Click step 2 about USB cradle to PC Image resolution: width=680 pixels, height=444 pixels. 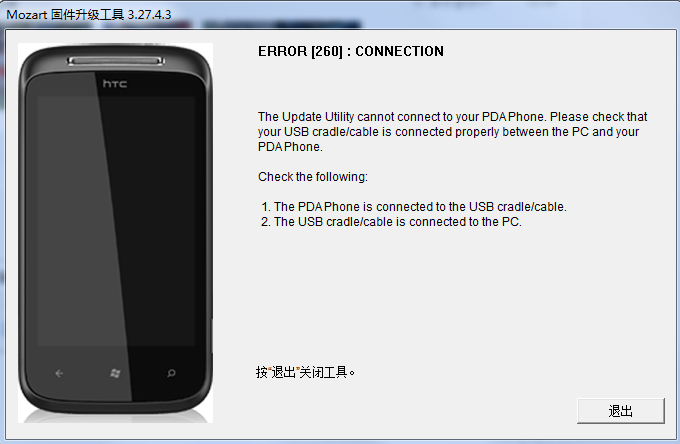click(391, 222)
